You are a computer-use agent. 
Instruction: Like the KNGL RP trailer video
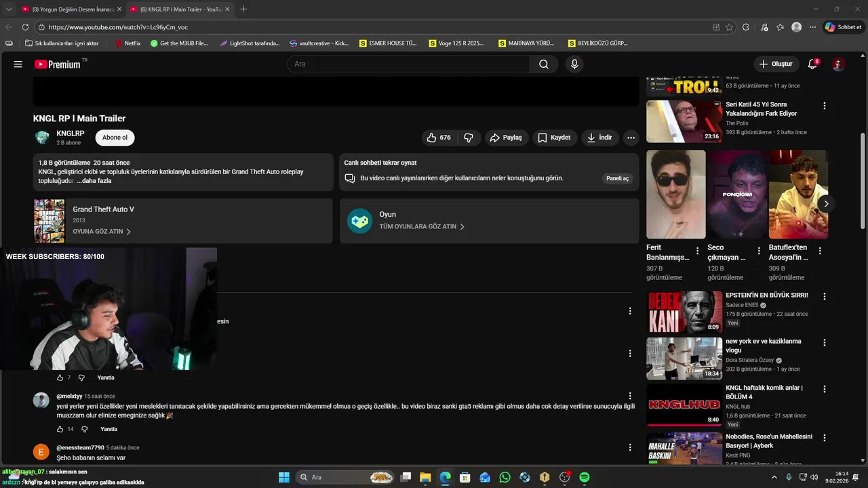[x=439, y=138]
